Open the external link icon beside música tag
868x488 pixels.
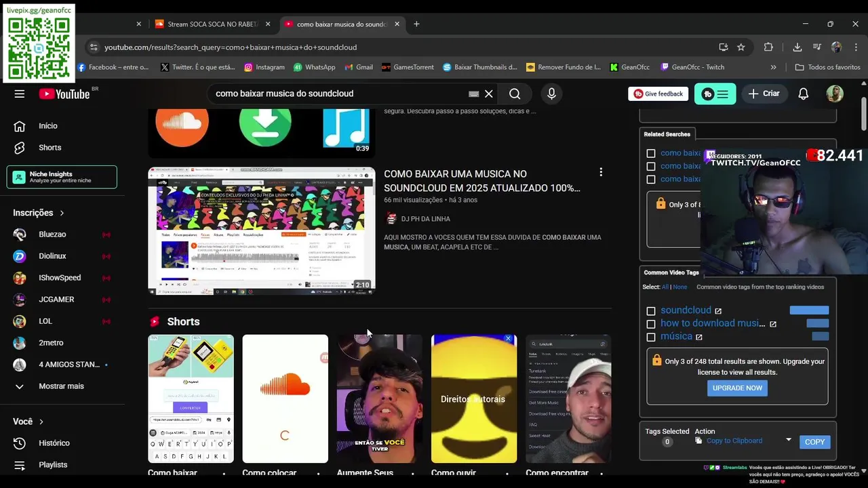click(x=698, y=337)
